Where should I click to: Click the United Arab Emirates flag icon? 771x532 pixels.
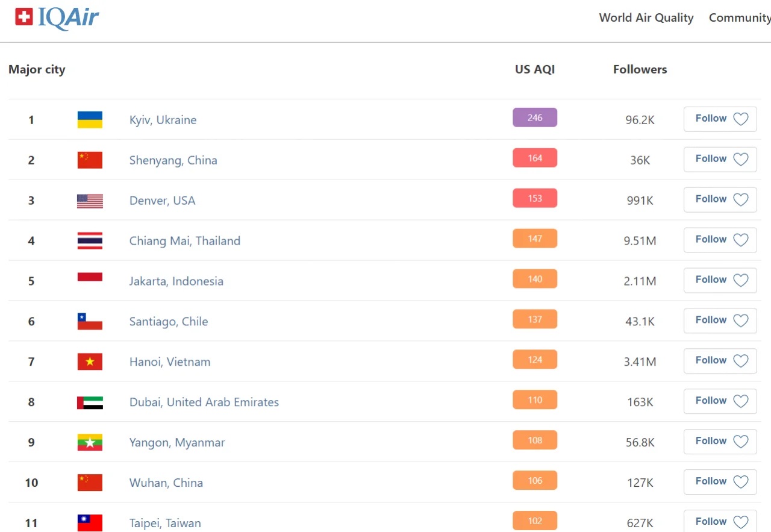(x=90, y=402)
